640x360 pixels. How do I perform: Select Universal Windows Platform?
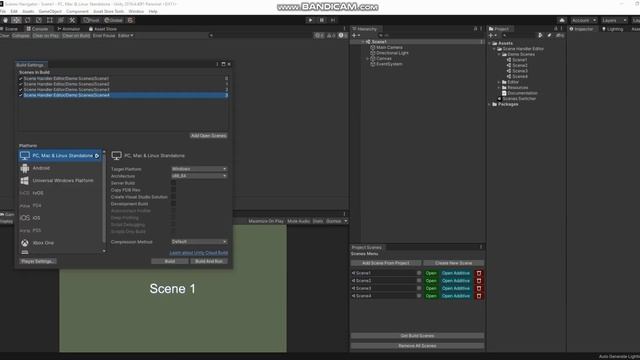pyautogui.click(x=60, y=180)
